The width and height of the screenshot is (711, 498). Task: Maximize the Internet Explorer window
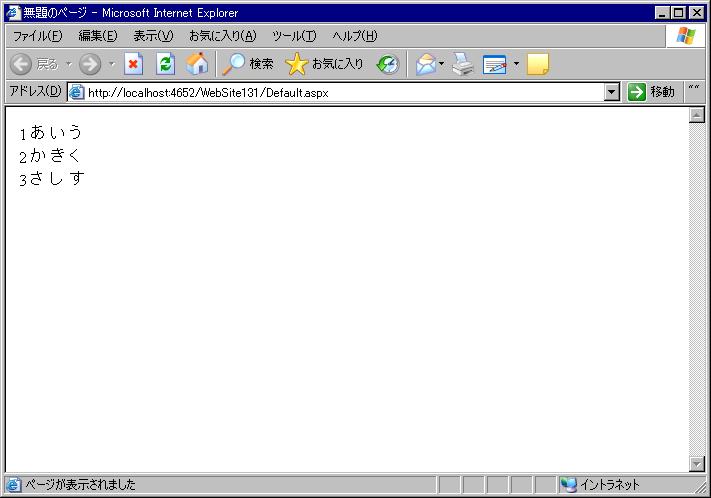[678, 13]
